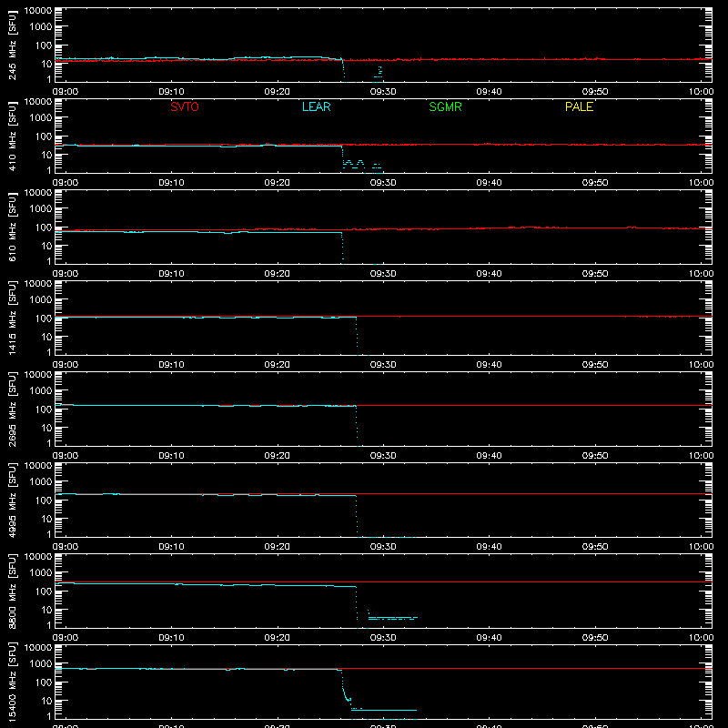The height and width of the screenshot is (728, 728).
Task: Select the 1415 MHz [SFU] axis title
Action: point(13,318)
